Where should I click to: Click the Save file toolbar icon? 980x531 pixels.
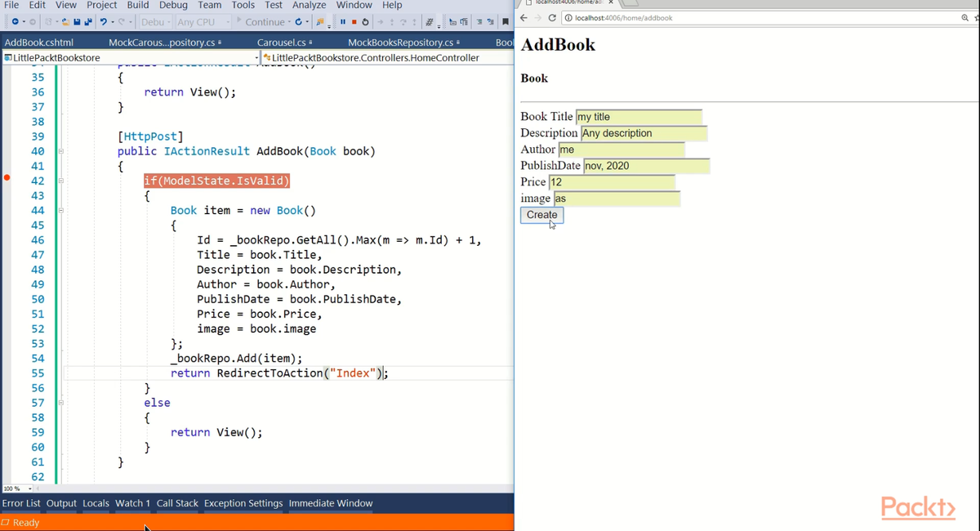77,22
